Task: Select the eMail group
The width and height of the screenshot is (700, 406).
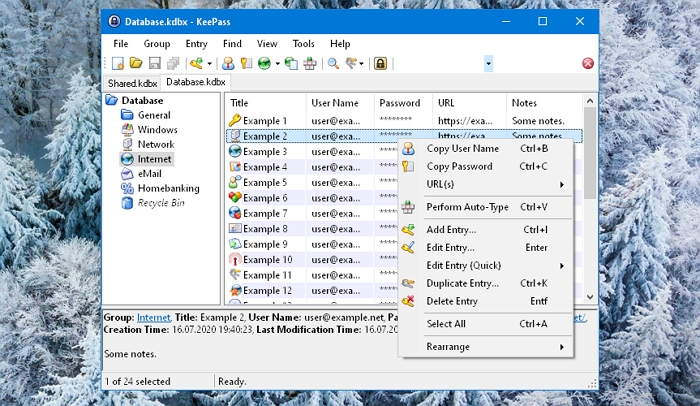Action: 150,174
